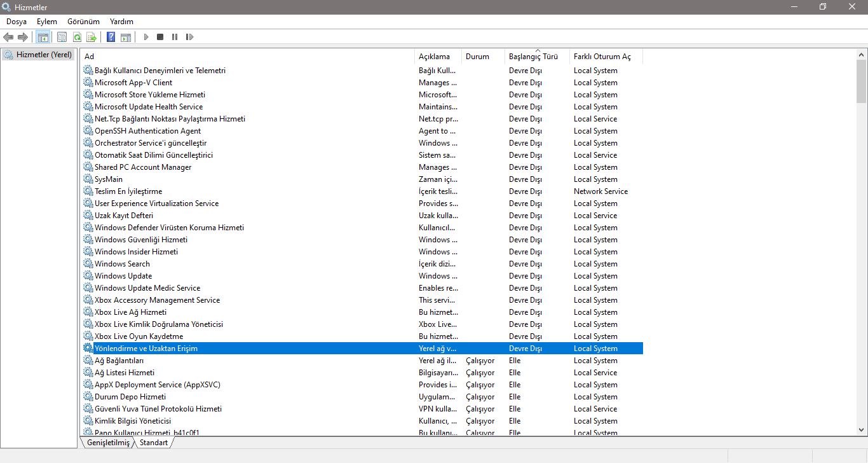The height and width of the screenshot is (463, 868).
Task: Pause the service with the pause icon
Action: [175, 37]
